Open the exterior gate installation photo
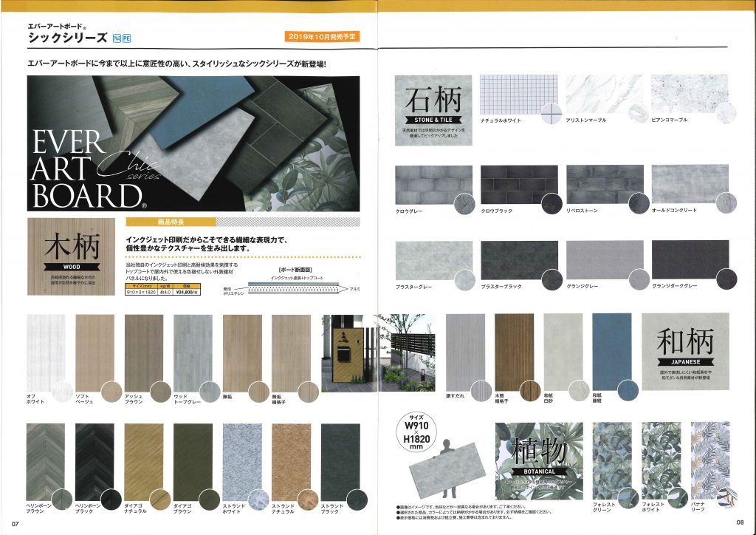756x535 pixels. click(x=378, y=353)
